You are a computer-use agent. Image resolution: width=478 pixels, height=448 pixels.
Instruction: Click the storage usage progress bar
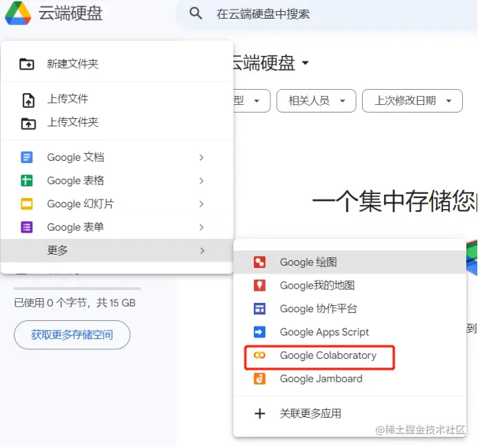pyautogui.click(x=77, y=288)
